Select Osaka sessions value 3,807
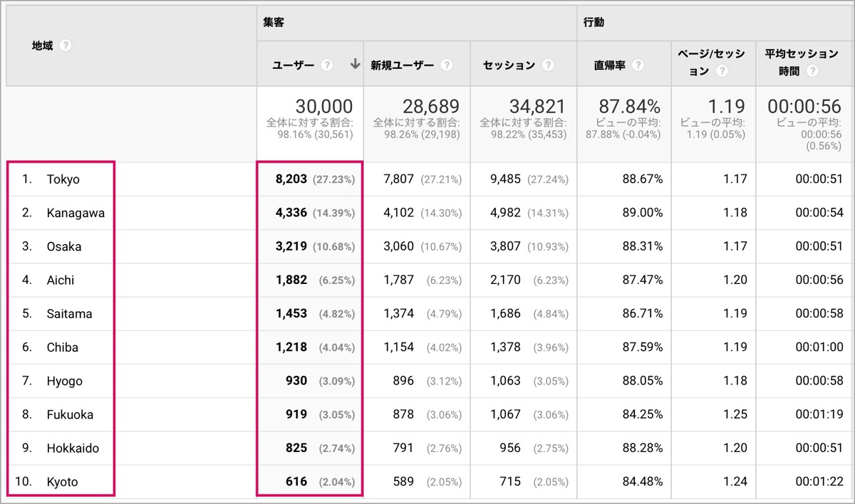 pos(505,246)
